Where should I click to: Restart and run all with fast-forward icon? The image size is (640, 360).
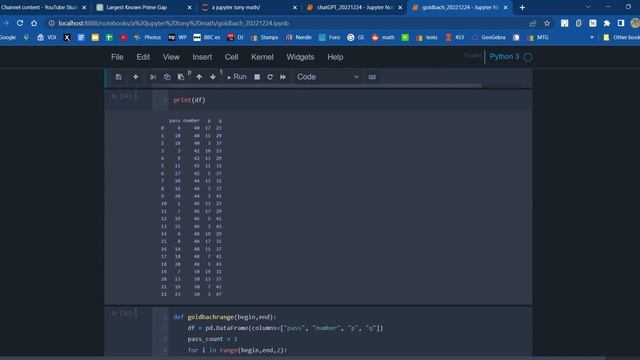[283, 77]
